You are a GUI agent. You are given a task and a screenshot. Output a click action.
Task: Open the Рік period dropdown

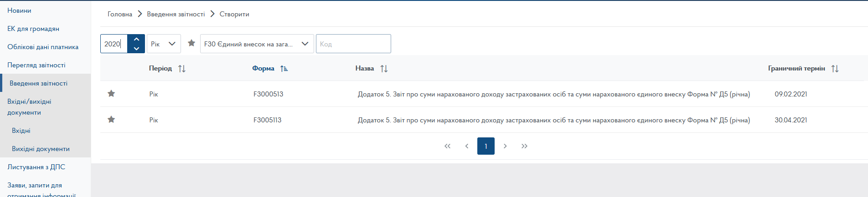pyautogui.click(x=164, y=44)
